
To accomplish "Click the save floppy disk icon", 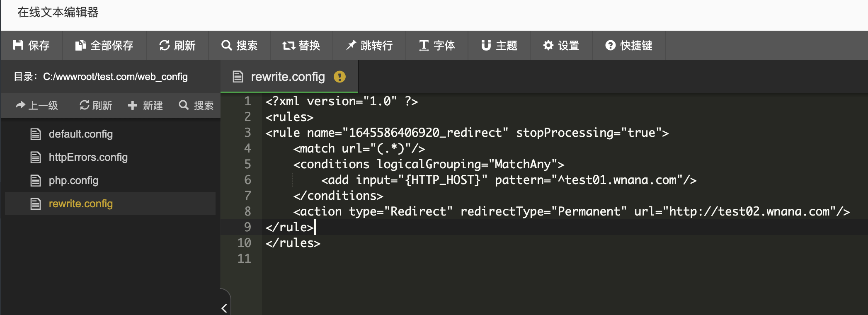I will pos(18,45).
